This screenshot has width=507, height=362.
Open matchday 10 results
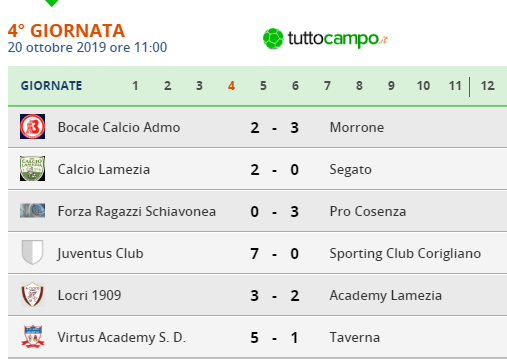point(423,86)
